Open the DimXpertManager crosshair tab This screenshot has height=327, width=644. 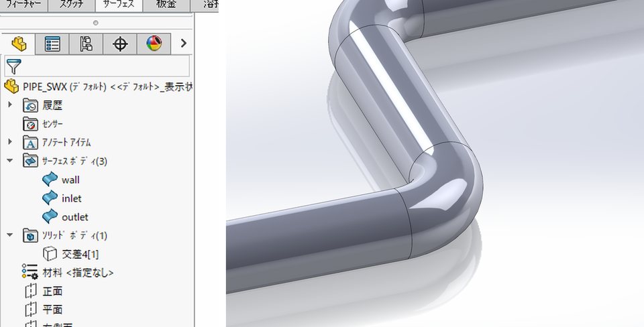[120, 44]
